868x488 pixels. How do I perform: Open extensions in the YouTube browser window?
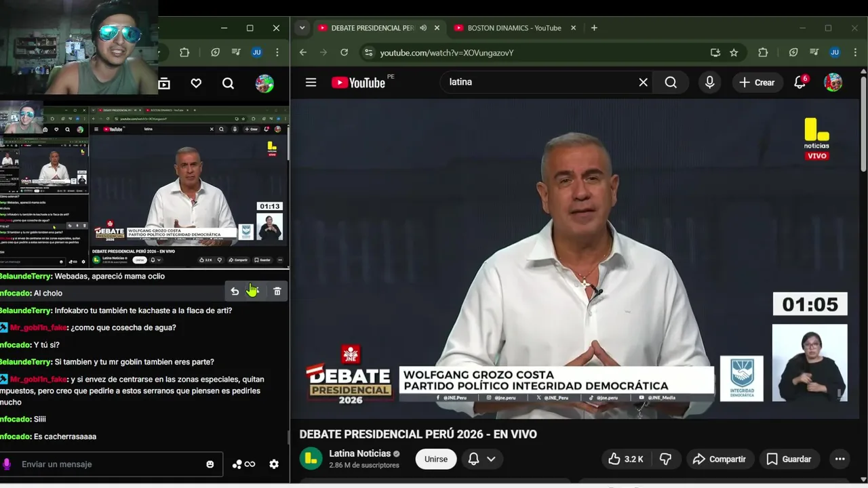coord(763,52)
